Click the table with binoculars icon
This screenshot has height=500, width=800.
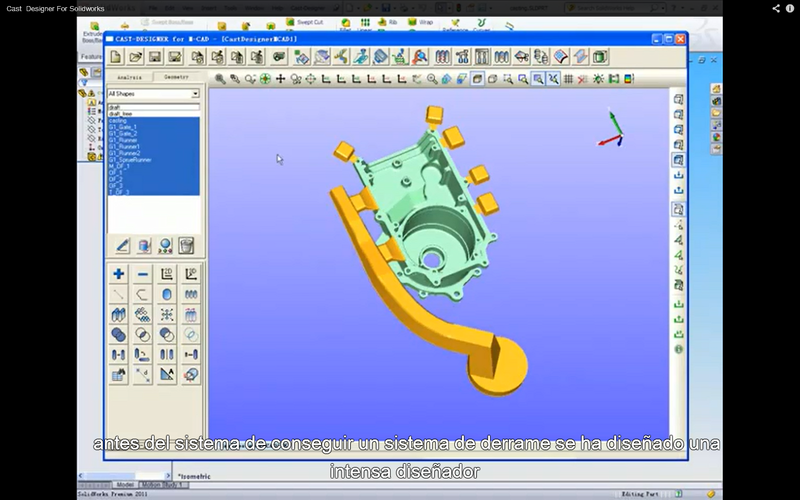pos(118,375)
